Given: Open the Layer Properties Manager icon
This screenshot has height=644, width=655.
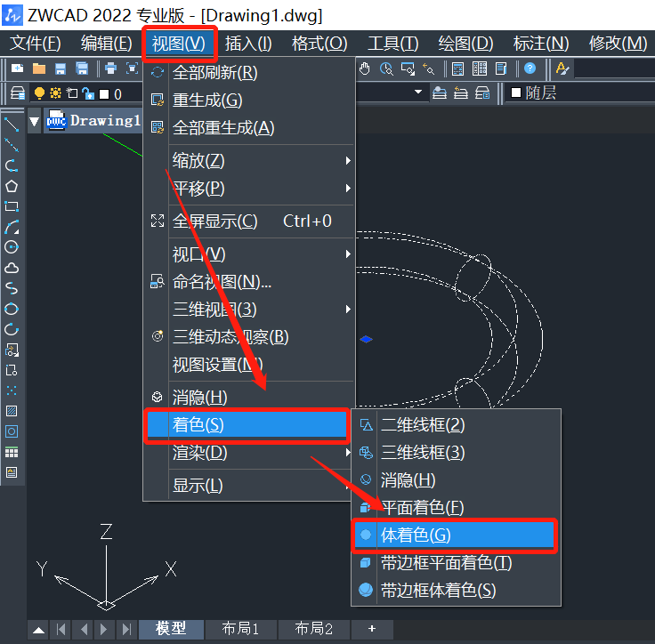Looking at the screenshot, I should coord(18,93).
